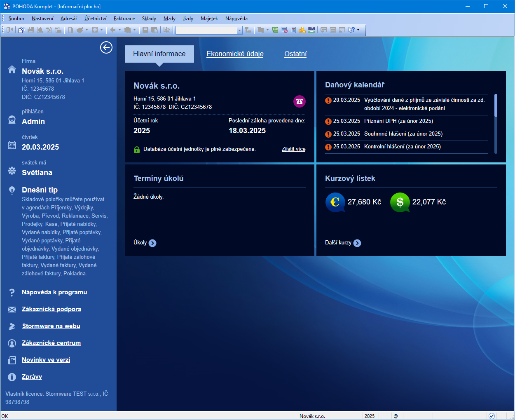
Task: Select the Hlavní informace tab
Action: [x=159, y=54]
